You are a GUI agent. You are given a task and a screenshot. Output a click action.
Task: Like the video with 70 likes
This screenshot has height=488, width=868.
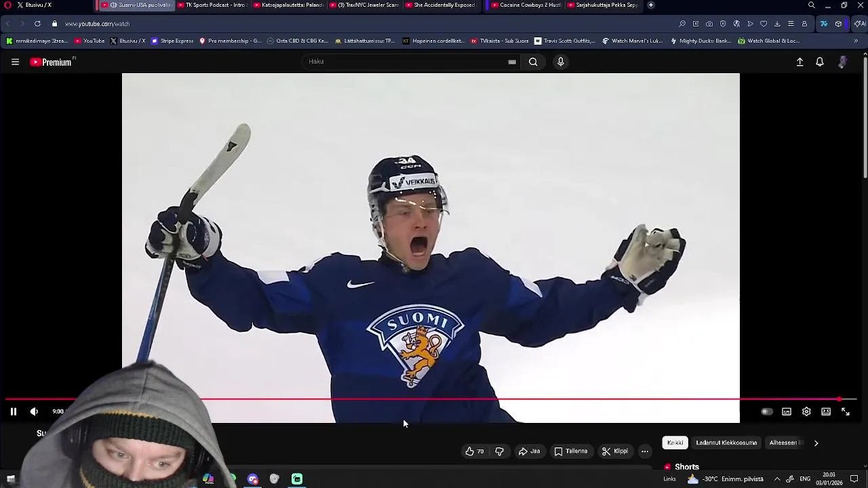(x=475, y=451)
